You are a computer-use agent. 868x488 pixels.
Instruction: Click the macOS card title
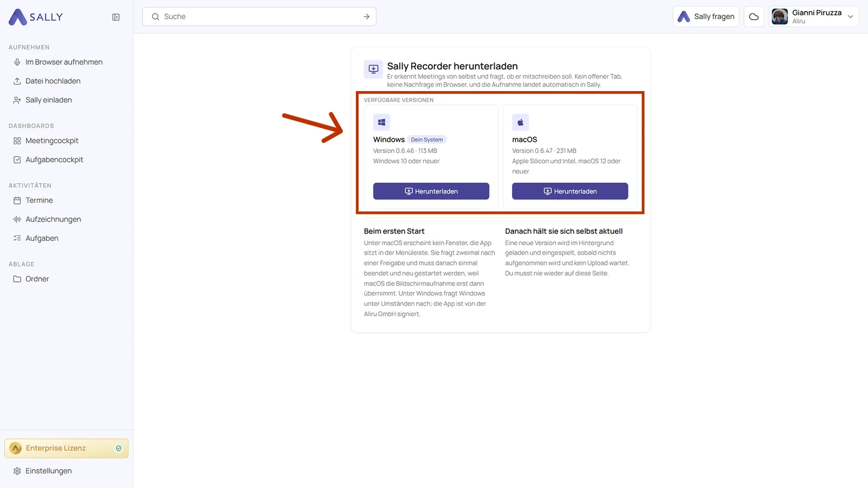pyautogui.click(x=525, y=140)
